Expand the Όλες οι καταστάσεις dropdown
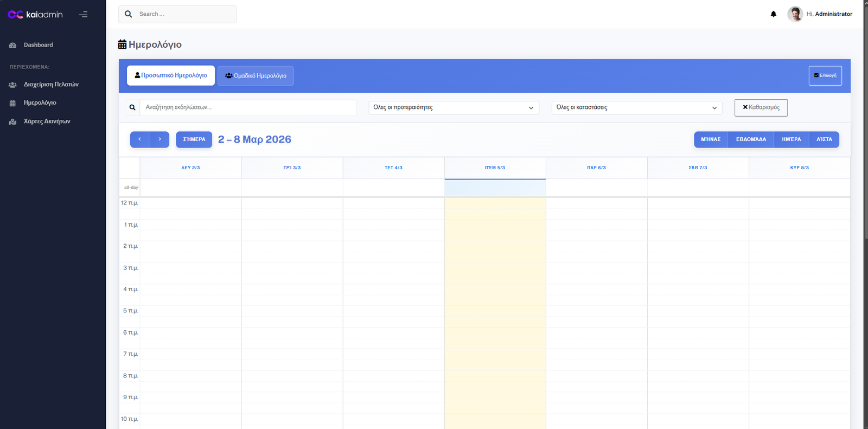 click(636, 107)
